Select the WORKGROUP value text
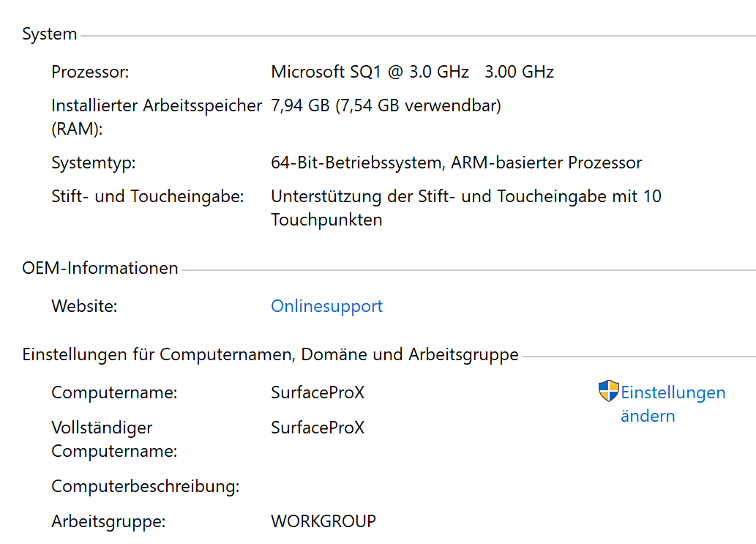Image resolution: width=756 pixels, height=544 pixels. pyautogui.click(x=323, y=521)
